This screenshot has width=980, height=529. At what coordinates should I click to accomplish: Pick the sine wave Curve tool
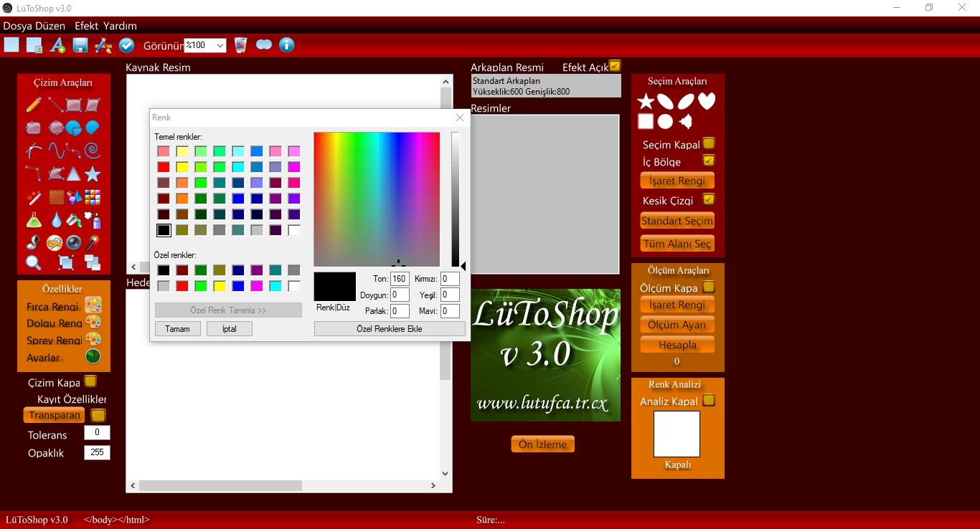coord(55,151)
